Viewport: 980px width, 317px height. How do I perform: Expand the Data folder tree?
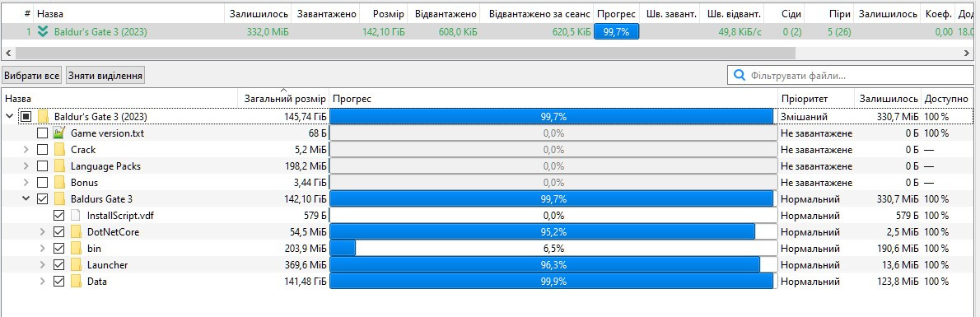43,282
